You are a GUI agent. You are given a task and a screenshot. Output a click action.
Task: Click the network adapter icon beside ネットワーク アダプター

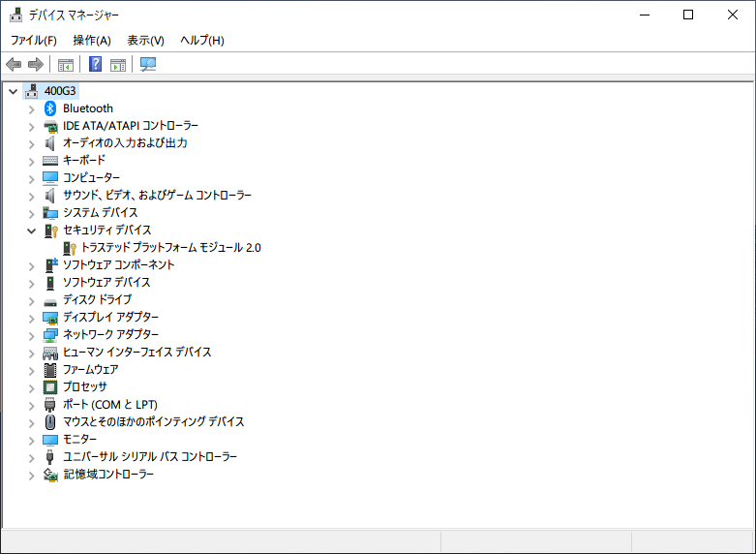(x=50, y=335)
